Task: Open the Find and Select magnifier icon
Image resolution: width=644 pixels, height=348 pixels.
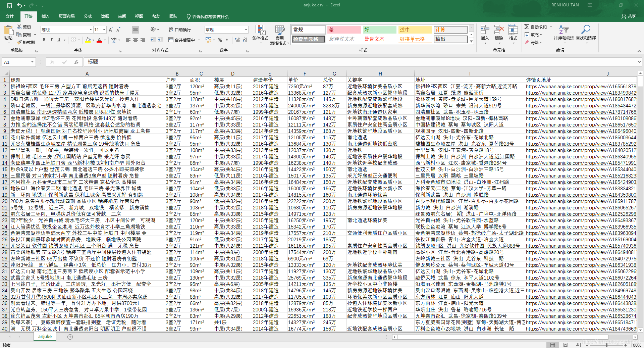Action: (586, 30)
